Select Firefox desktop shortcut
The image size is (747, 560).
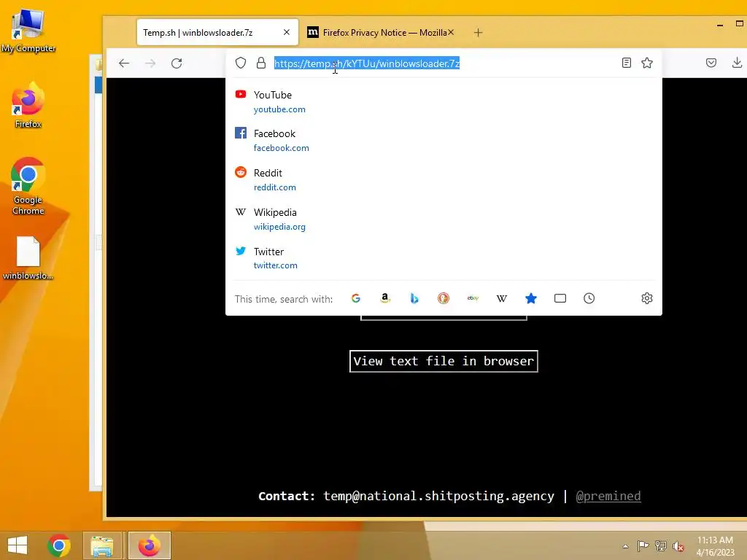coord(28,106)
